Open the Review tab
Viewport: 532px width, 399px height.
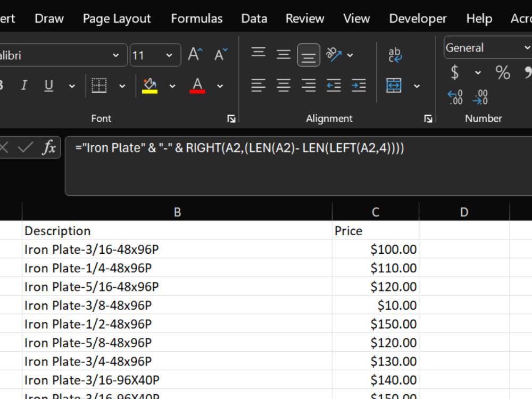(305, 18)
